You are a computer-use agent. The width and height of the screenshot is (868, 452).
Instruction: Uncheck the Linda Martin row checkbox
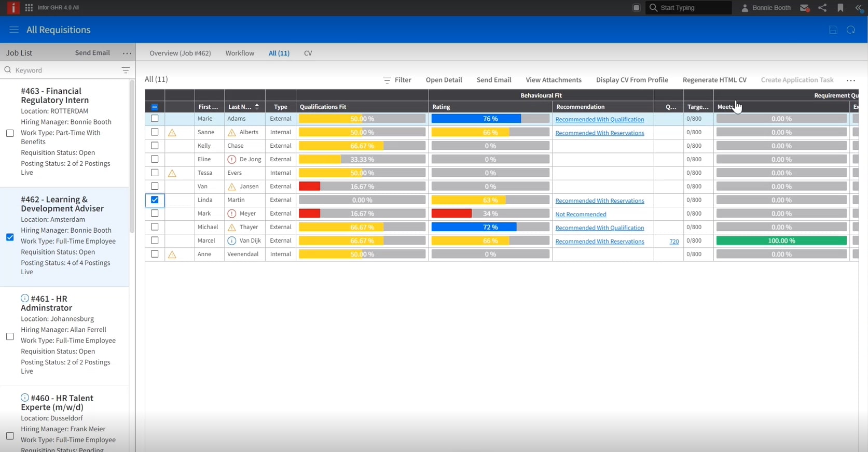[155, 200]
